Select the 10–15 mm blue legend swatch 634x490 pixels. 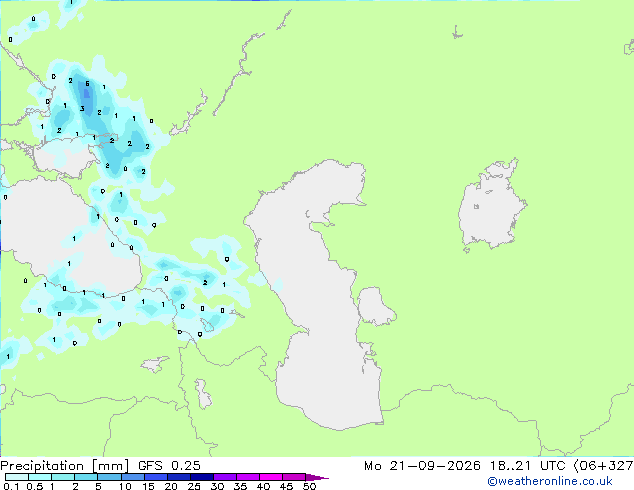click(133, 477)
